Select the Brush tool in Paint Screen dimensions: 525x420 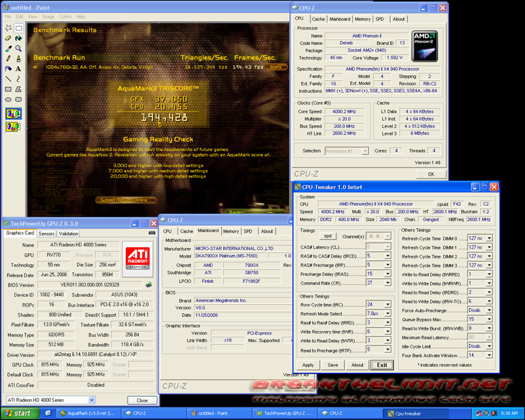tap(18, 59)
